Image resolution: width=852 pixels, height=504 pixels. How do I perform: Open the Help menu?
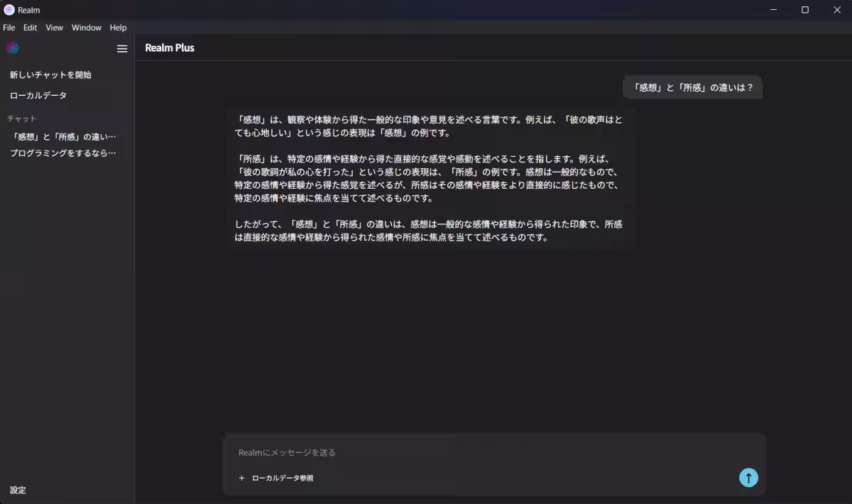(118, 27)
